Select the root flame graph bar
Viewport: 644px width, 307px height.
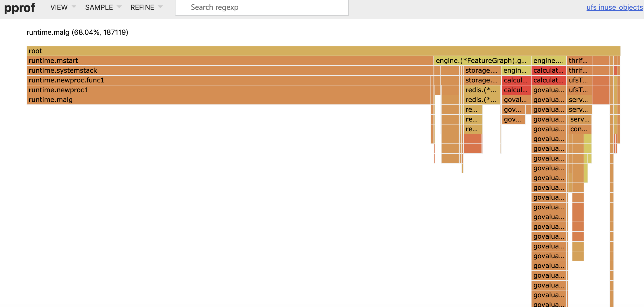pyautogui.click(x=323, y=51)
